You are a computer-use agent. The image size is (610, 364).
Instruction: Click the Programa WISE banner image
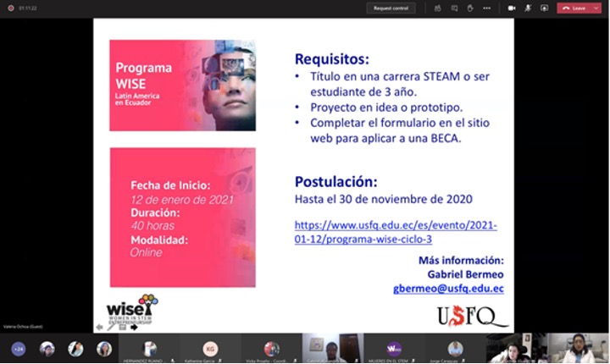(182, 85)
